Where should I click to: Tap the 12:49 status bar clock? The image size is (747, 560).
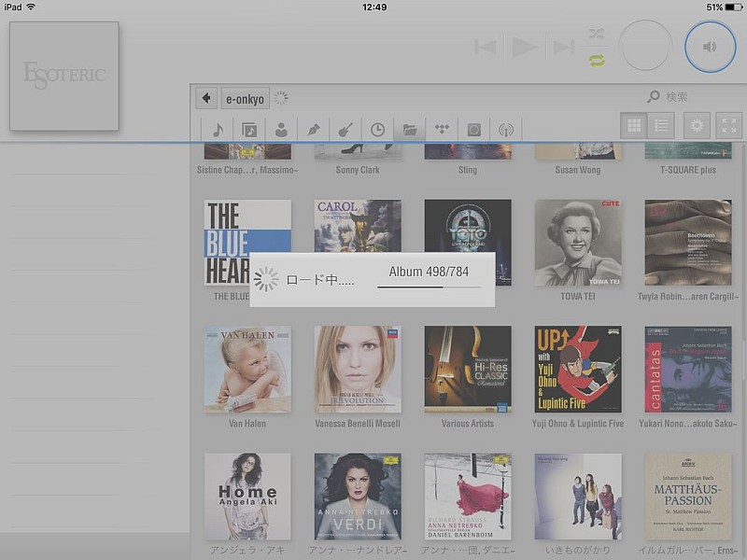point(374,7)
